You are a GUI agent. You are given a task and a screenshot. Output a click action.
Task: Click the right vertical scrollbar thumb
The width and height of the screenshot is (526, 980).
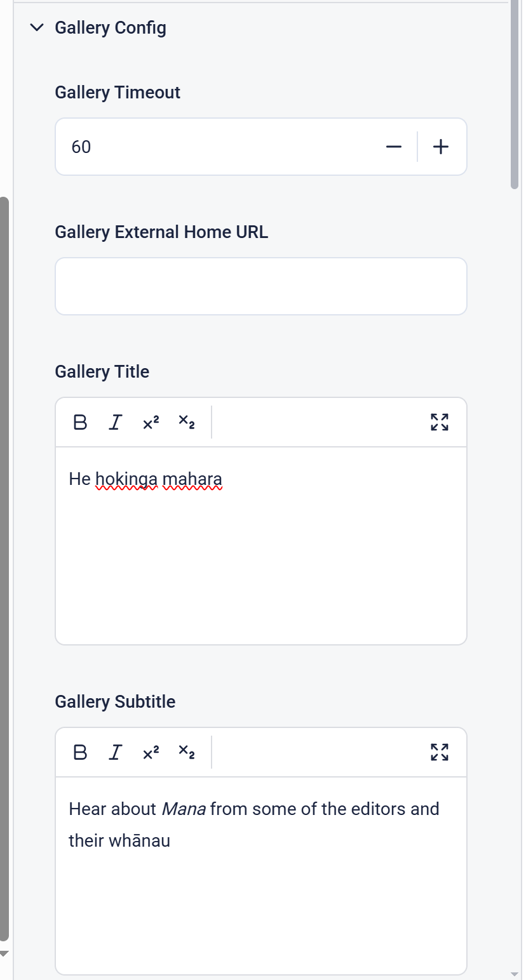(515, 95)
